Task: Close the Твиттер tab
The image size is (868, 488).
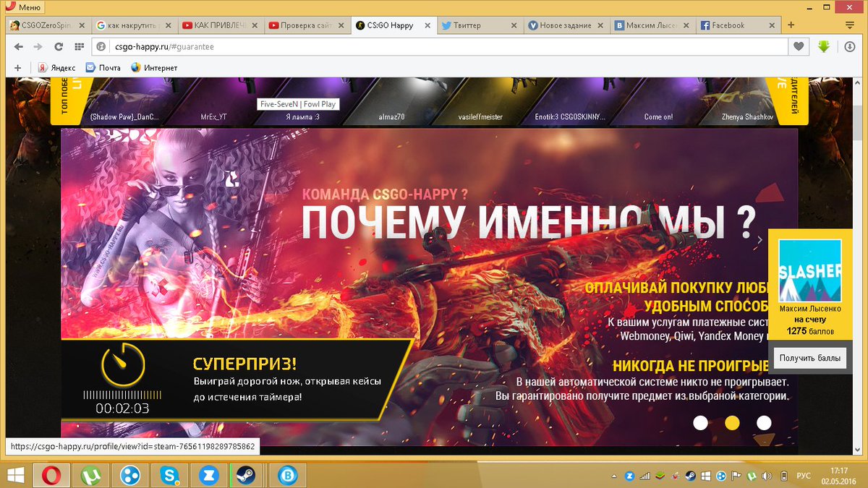Action: coord(514,25)
